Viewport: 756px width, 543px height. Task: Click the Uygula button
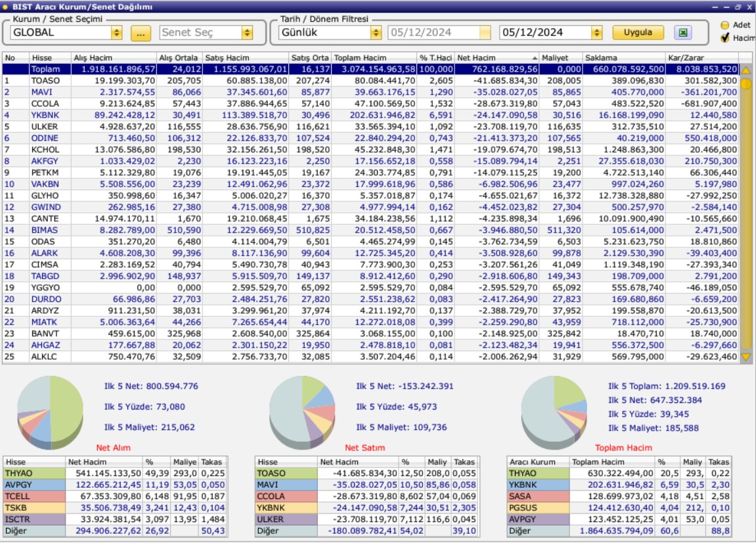click(x=638, y=32)
